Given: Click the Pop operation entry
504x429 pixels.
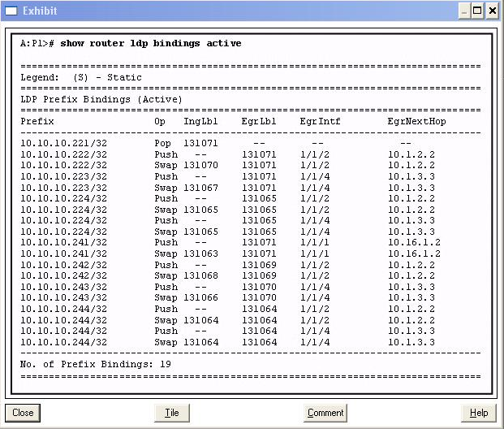Looking at the screenshot, I should click(x=162, y=143).
